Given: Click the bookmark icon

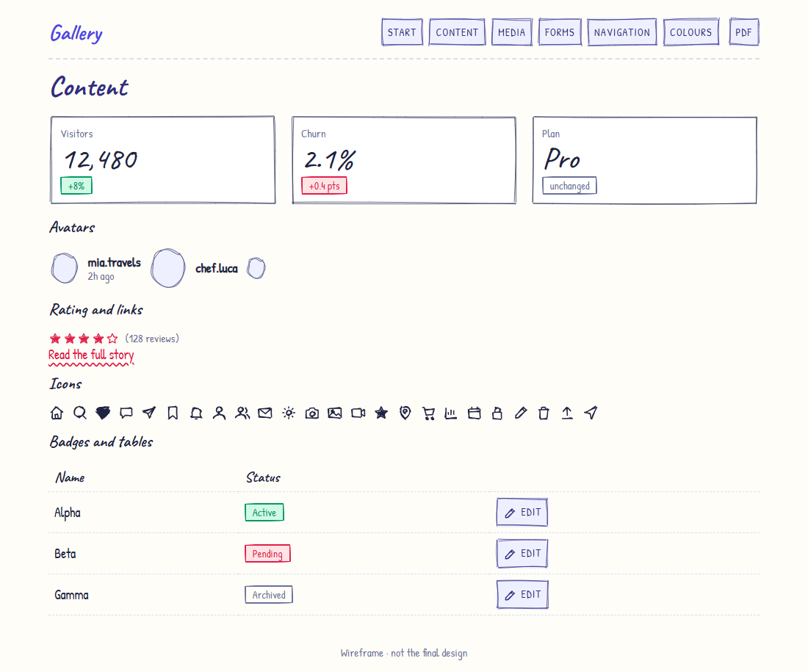Looking at the screenshot, I should click(173, 413).
